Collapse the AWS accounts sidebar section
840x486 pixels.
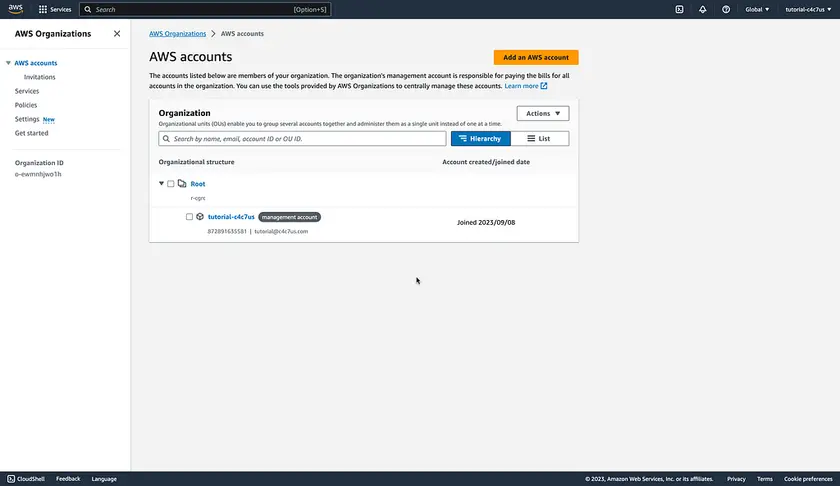pos(8,63)
